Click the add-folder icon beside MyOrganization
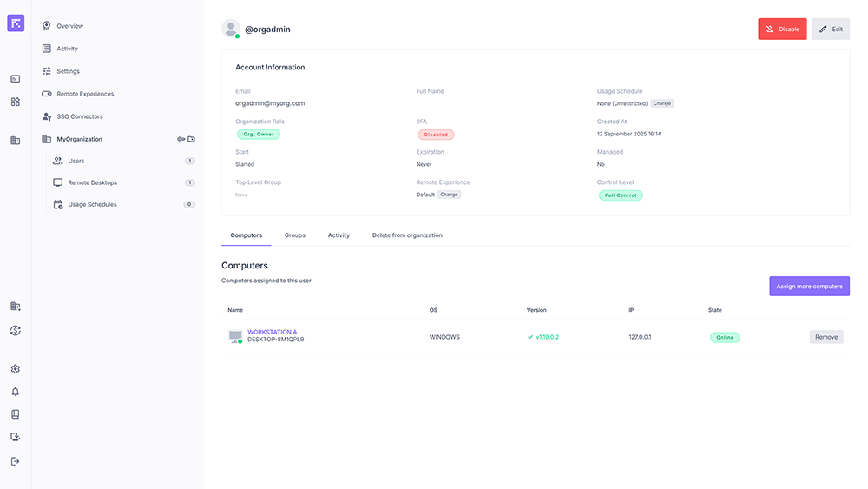The height and width of the screenshot is (489, 868). 192,139
